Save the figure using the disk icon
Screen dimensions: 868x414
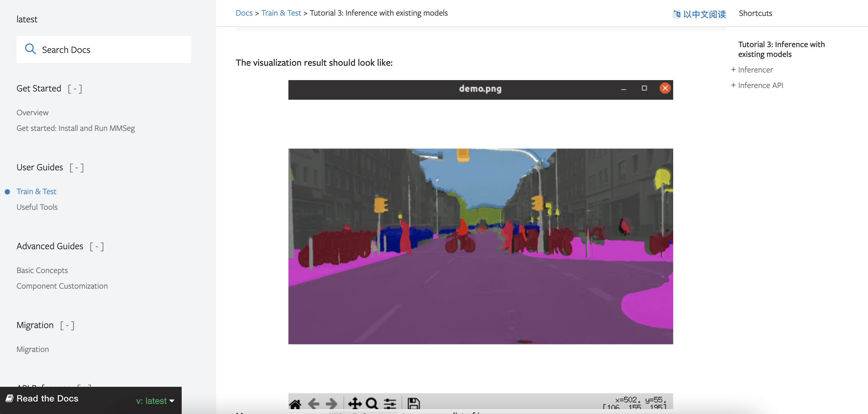[x=414, y=403]
